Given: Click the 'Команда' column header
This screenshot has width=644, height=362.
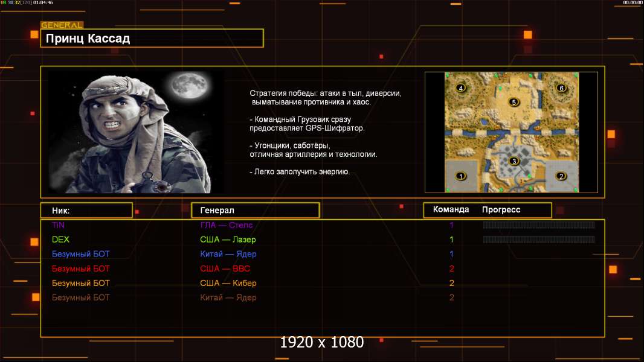Looking at the screenshot, I should coord(451,209).
